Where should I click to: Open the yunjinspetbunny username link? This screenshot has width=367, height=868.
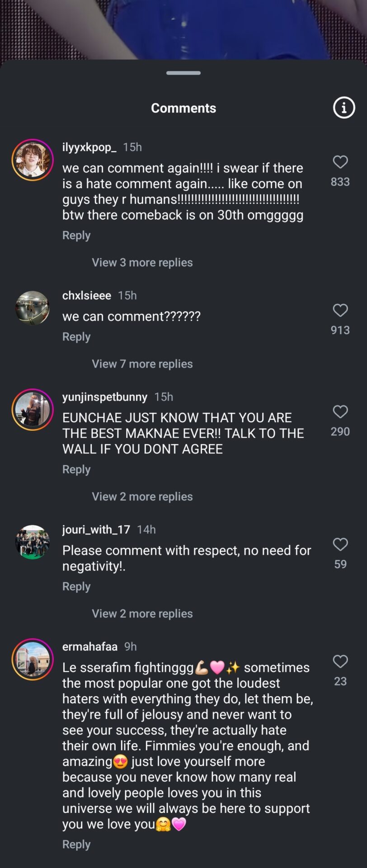click(x=105, y=397)
